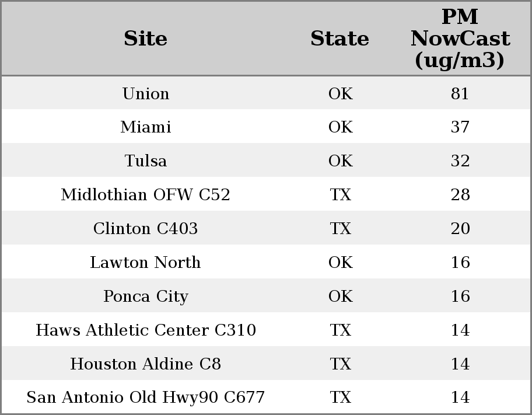Click the Site column header
This screenshot has height=415, width=532.
(x=145, y=39)
